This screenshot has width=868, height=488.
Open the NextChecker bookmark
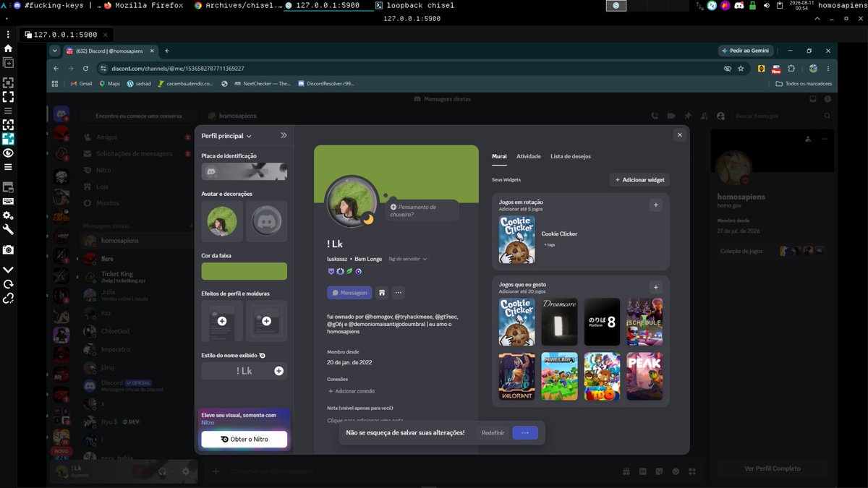click(261, 84)
